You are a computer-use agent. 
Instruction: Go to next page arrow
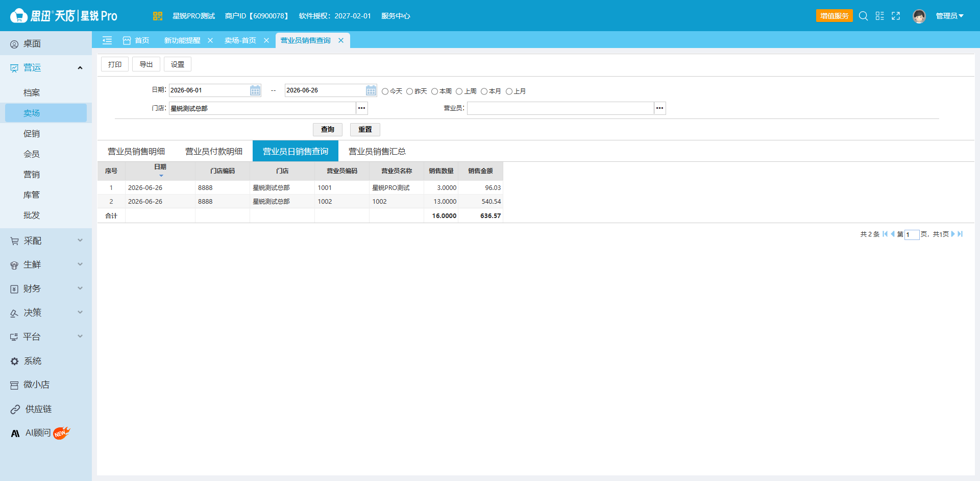[952, 234]
